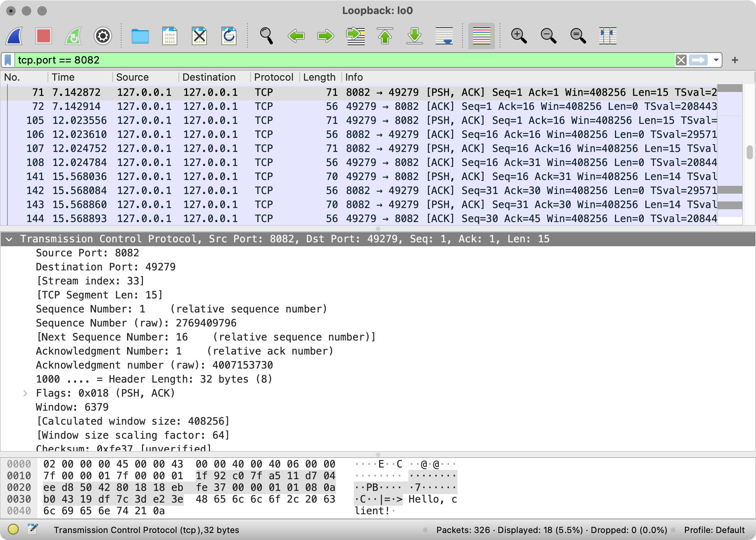Click the expert information status indicator circle

click(13, 529)
